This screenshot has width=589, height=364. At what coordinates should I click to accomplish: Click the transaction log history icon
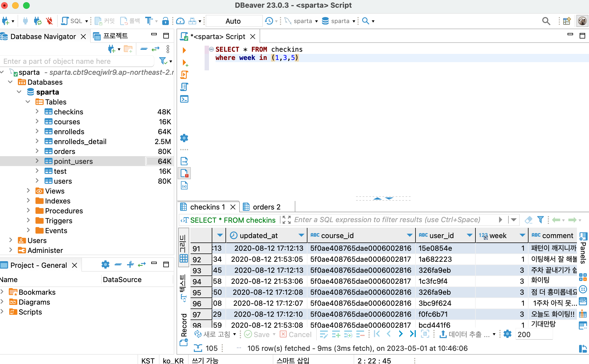(269, 21)
